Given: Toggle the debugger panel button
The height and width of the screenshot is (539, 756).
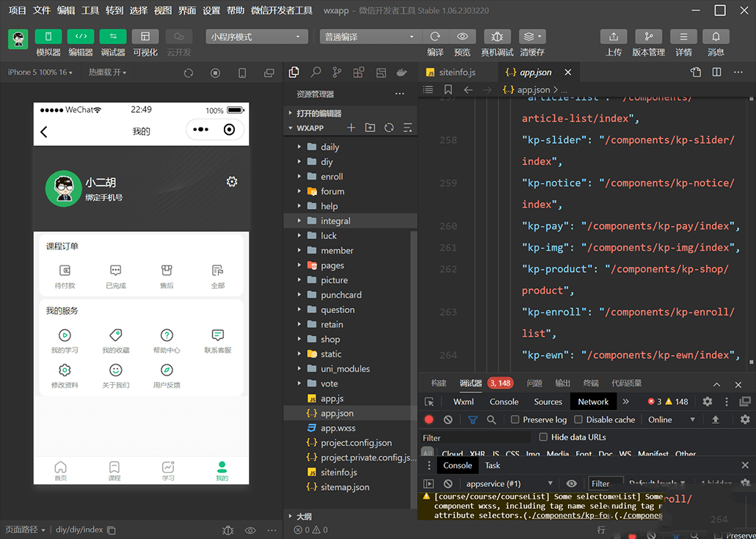Looking at the screenshot, I should [x=113, y=37].
